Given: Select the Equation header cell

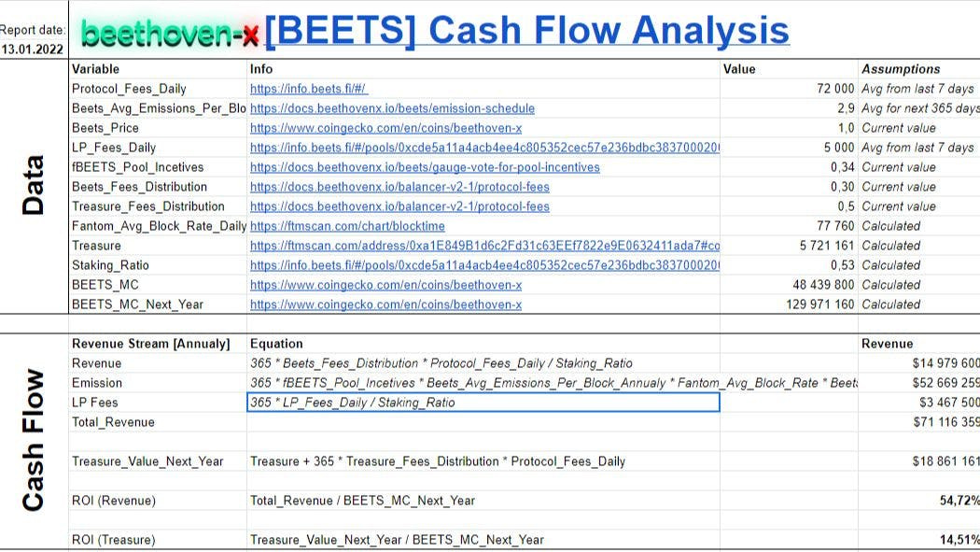Looking at the screenshot, I should pyautogui.click(x=483, y=344).
